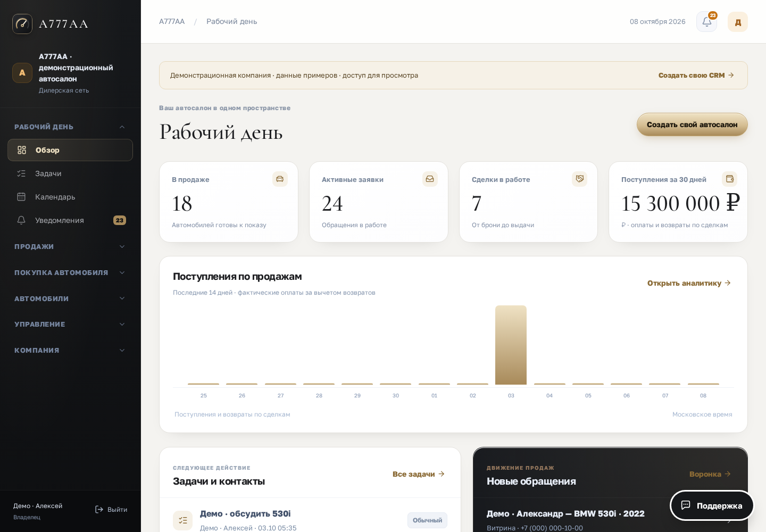
Task: Open the task Демо · обсудить 530i
Action: [245, 514]
